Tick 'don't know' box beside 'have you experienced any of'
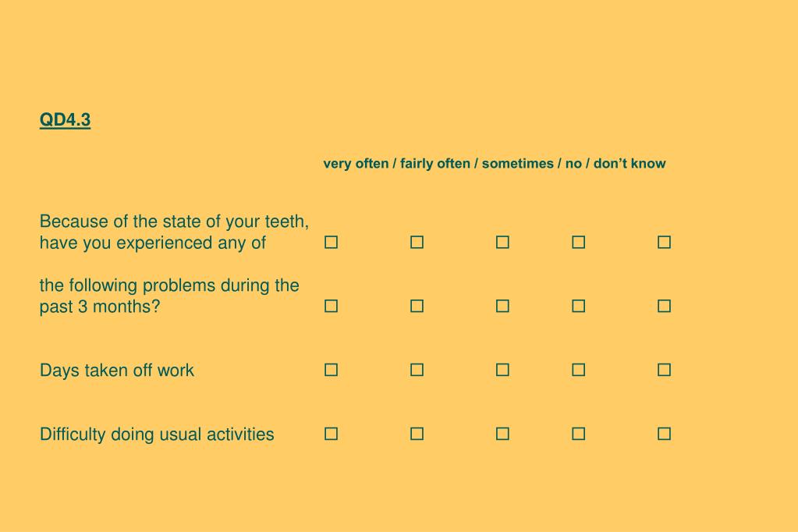Viewport: 798px width, 532px height. 664,242
